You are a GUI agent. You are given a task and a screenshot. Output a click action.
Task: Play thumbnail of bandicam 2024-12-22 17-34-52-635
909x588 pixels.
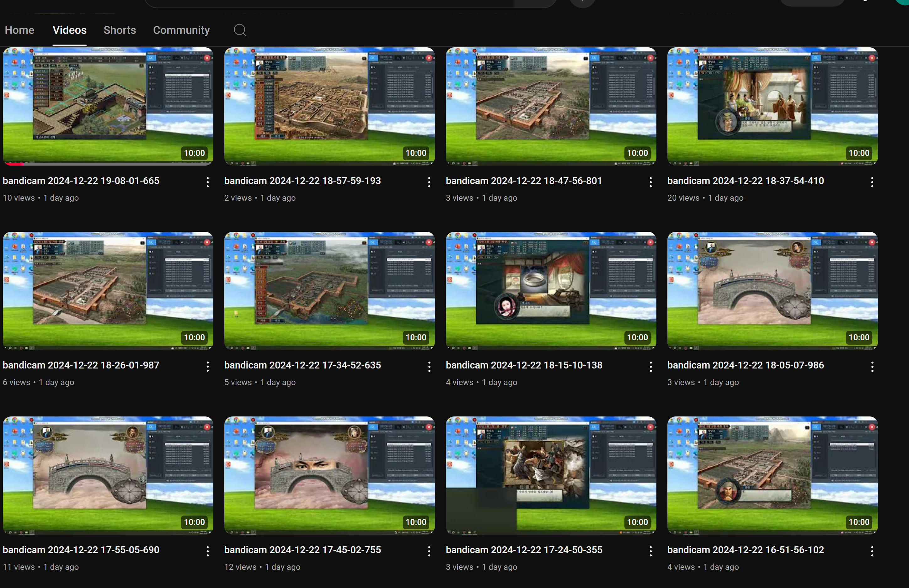tap(329, 291)
